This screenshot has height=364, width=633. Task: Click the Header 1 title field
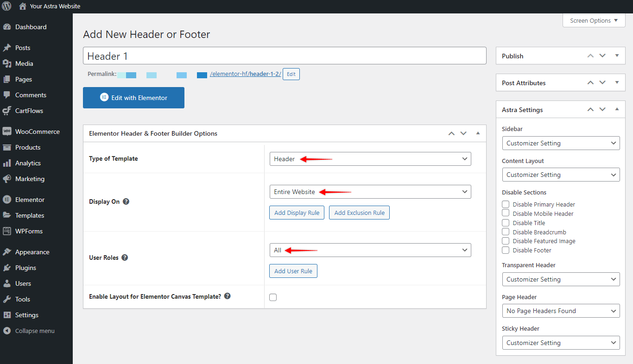(285, 56)
